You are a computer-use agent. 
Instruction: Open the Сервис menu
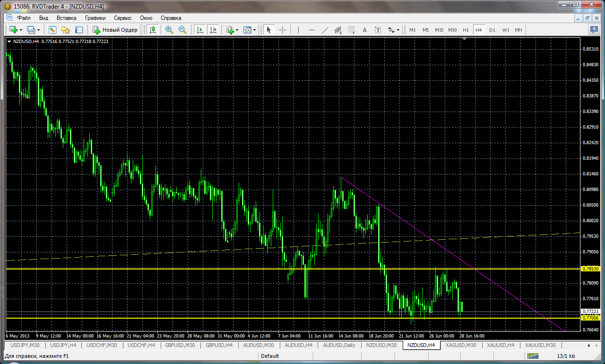[x=123, y=18]
